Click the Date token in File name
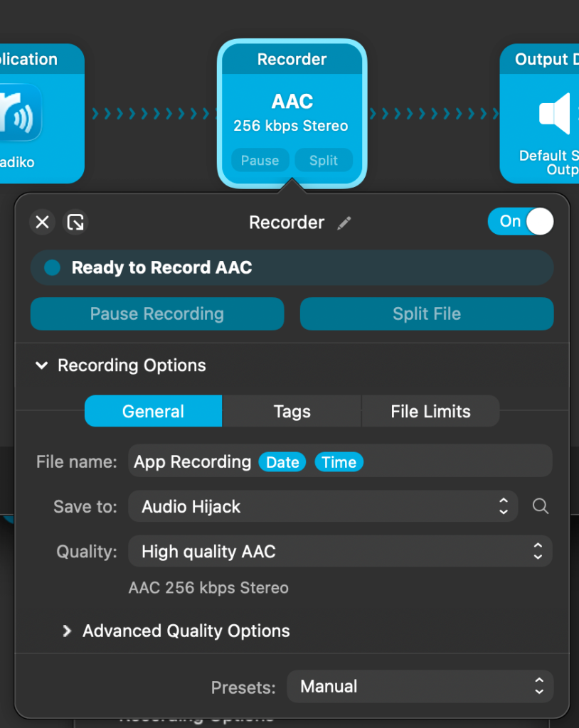The image size is (579, 728). tap(282, 462)
